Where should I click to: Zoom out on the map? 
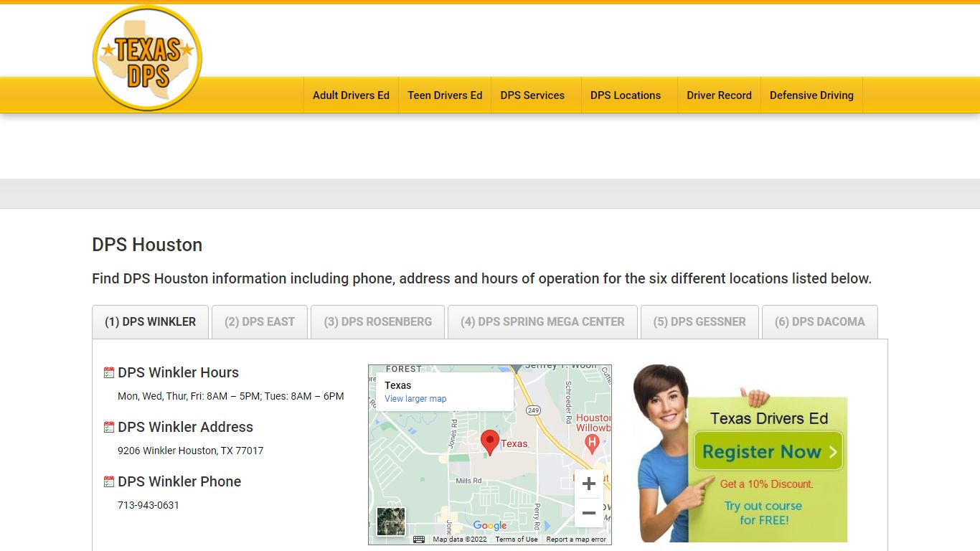(589, 513)
